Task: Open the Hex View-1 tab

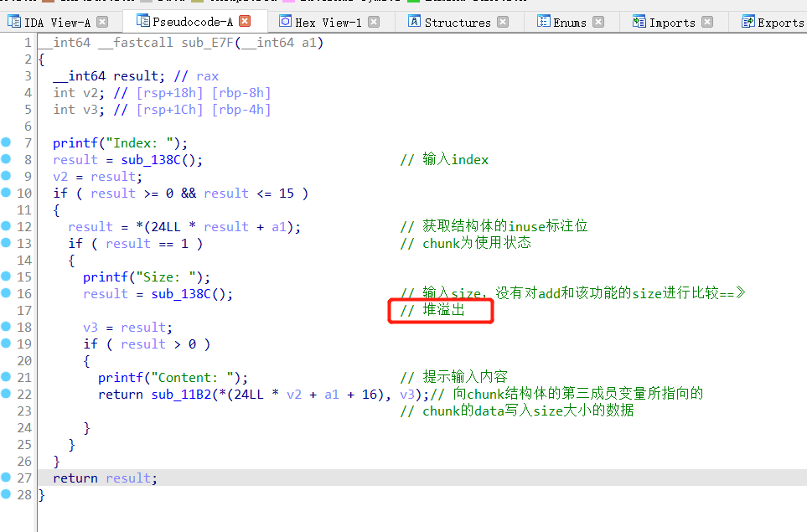Action: [328, 22]
